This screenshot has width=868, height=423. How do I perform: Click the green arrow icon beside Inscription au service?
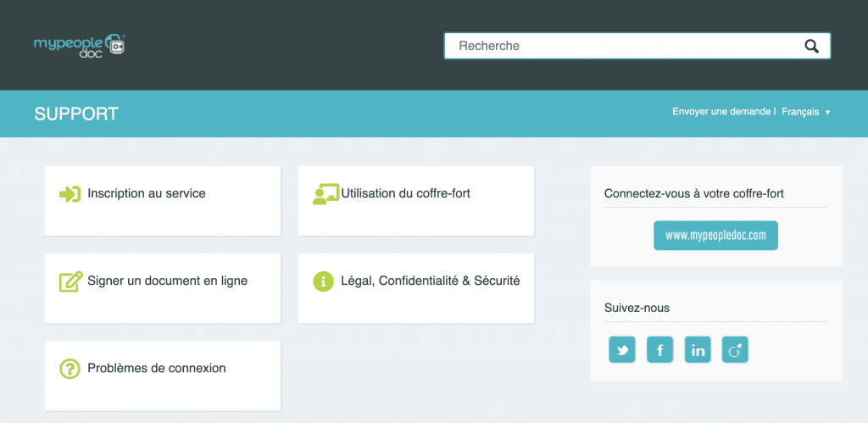tap(70, 194)
